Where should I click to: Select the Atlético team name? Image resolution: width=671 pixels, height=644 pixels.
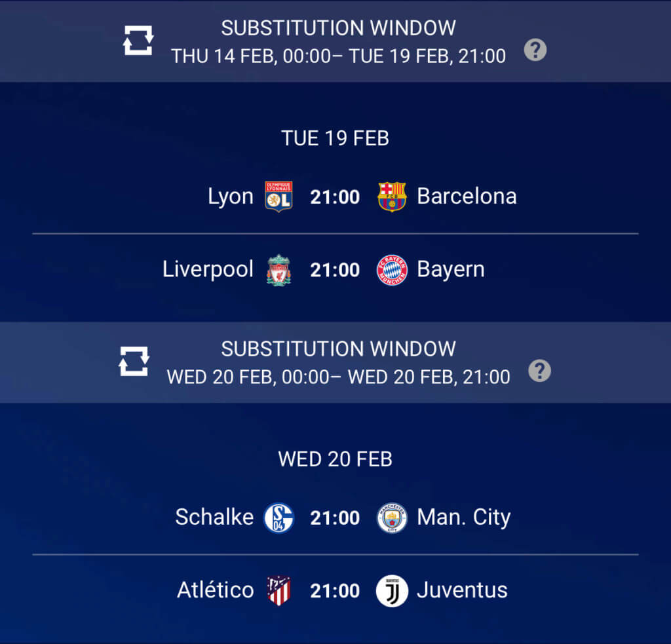(x=215, y=590)
